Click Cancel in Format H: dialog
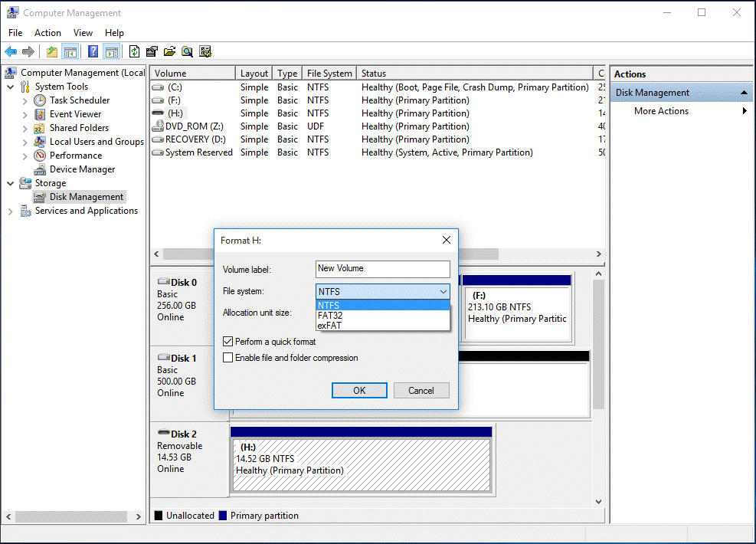 [421, 391]
